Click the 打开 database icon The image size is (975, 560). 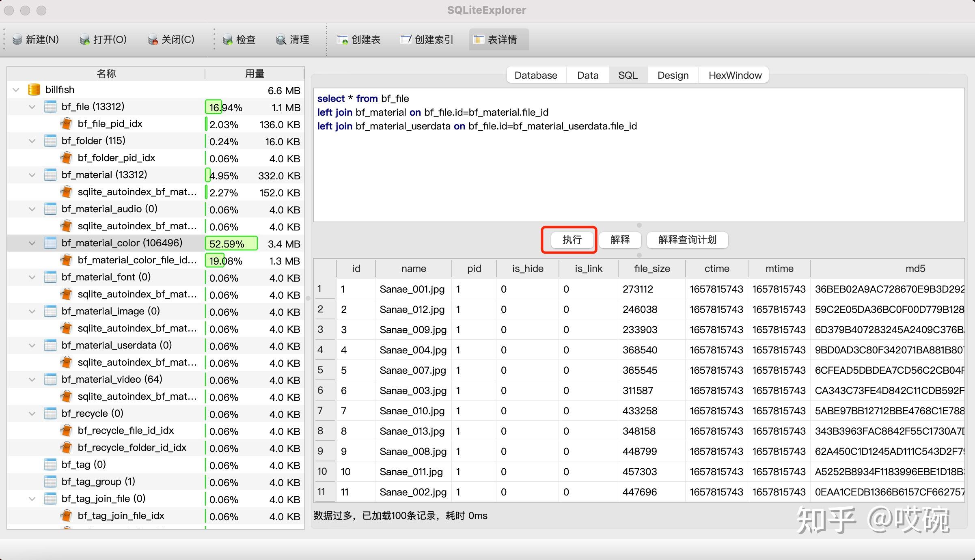[84, 39]
